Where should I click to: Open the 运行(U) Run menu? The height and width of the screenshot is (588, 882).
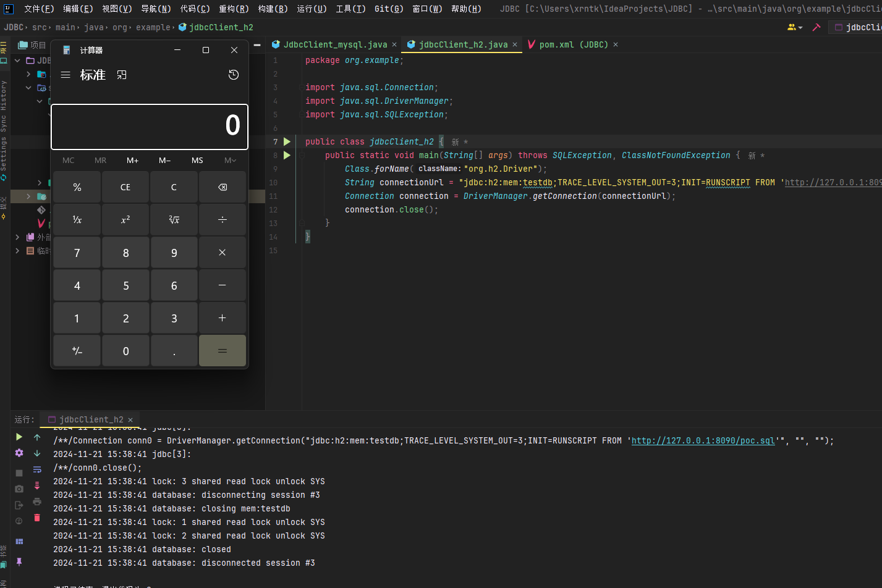[x=312, y=9]
